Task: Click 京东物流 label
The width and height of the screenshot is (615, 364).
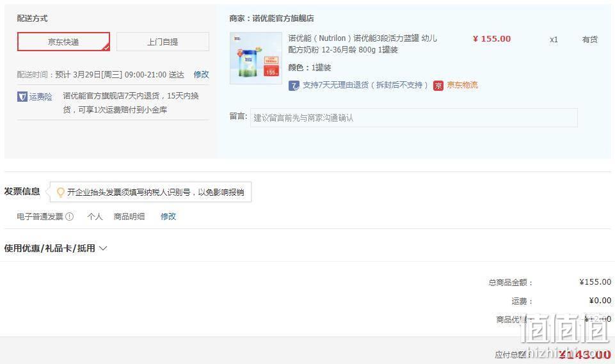Action: click(463, 85)
